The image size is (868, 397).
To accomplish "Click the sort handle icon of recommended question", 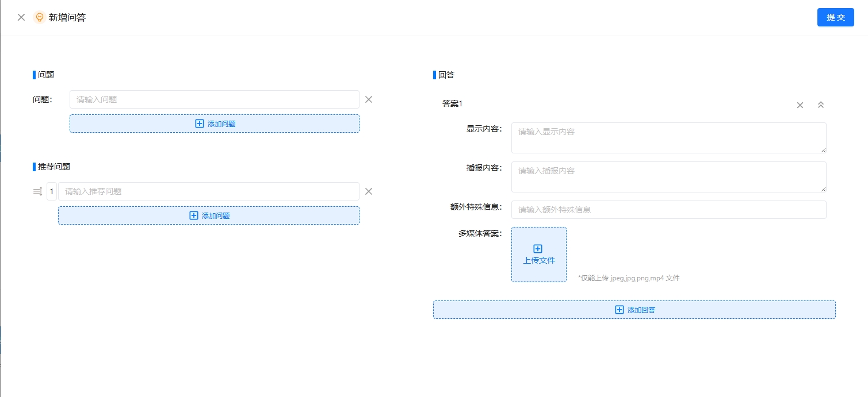I will click(x=38, y=191).
